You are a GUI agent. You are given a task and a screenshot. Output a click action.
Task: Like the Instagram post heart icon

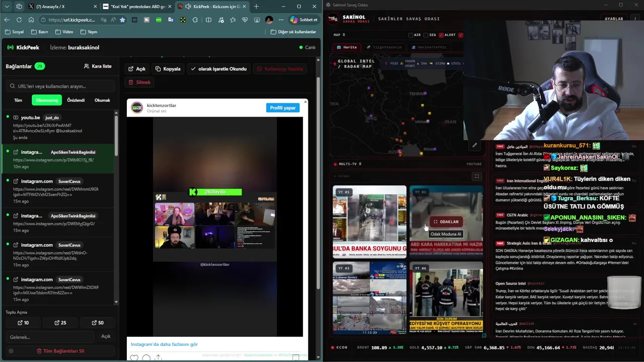(134, 357)
